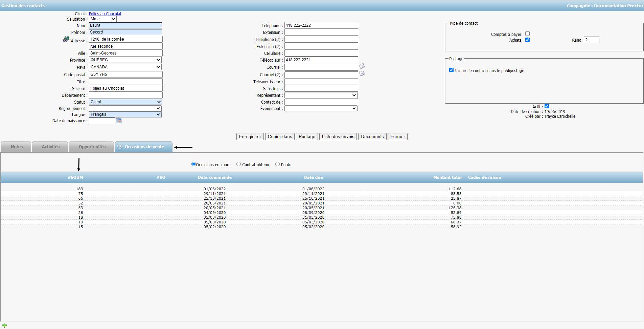
Task: Click the #SOUM column header
Action: 75,177
